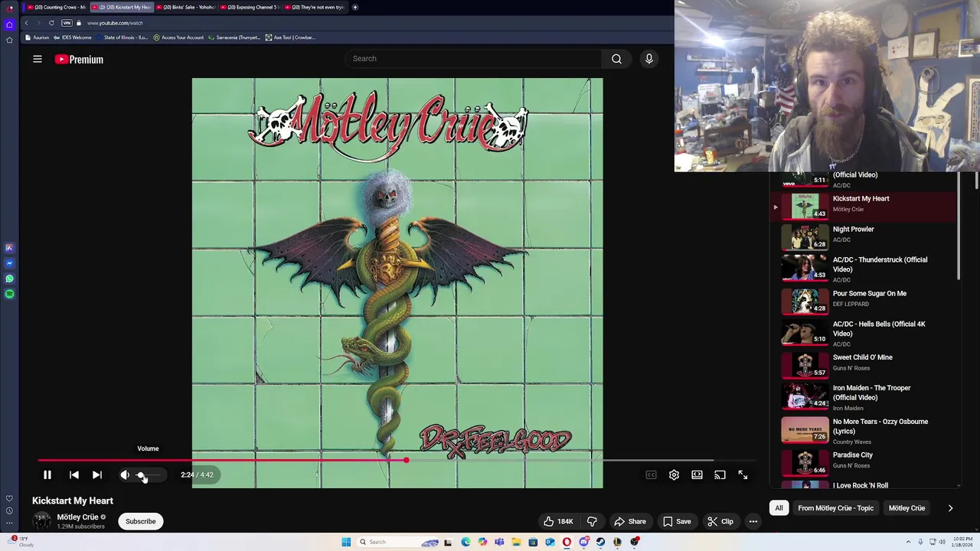Image resolution: width=980 pixels, height=551 pixels.
Task: Go to YouTube Premium home logo
Action: coord(79,59)
